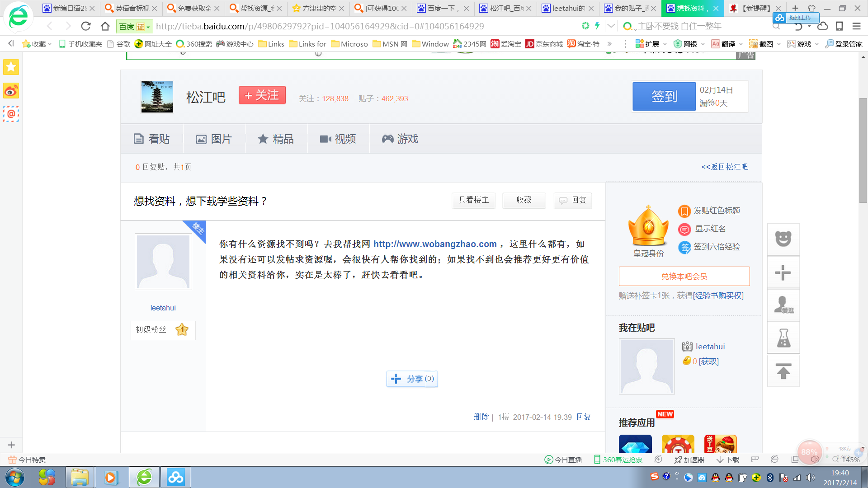Expand the address bar history dropdown
868x488 pixels.
(611, 26)
